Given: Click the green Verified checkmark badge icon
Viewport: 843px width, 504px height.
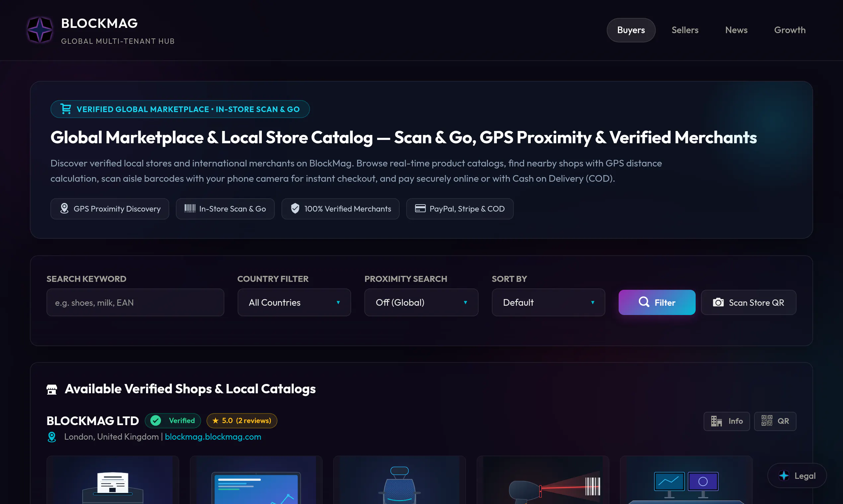Looking at the screenshot, I should coord(156,421).
